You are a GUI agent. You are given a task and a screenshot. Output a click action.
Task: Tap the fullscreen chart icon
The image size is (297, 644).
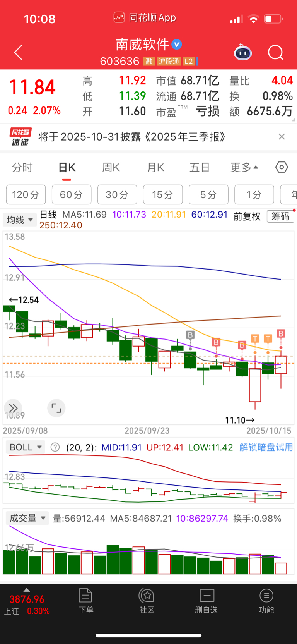[x=56, y=408]
